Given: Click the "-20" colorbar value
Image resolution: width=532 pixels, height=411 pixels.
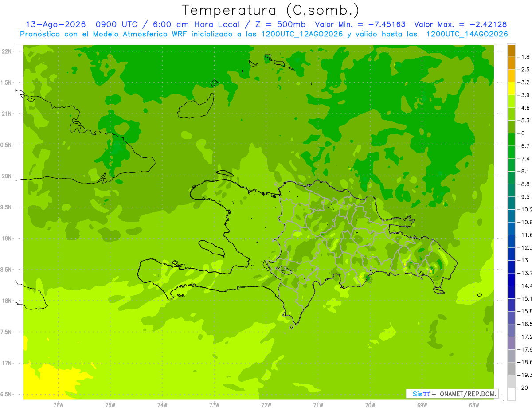Looking at the screenshot, I should [524, 388].
